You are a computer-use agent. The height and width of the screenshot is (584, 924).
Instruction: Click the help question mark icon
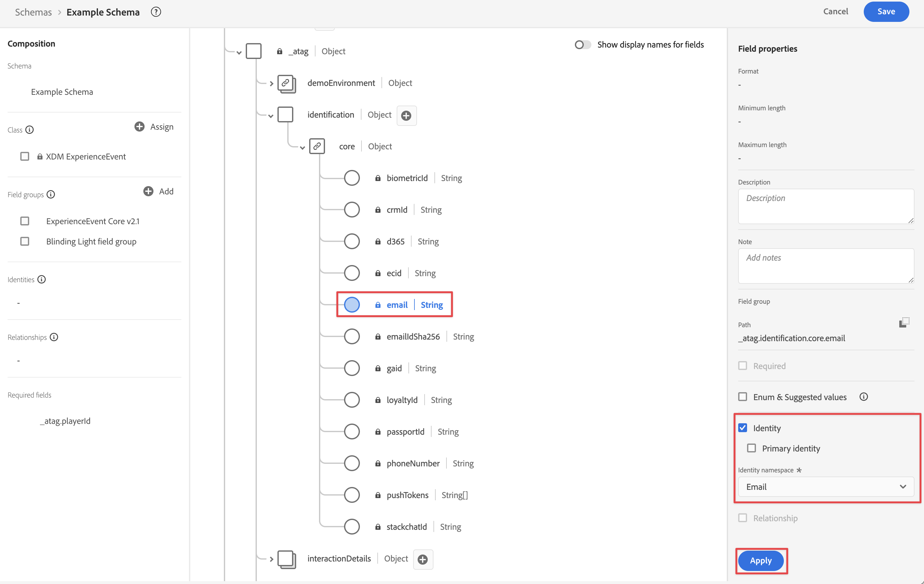coord(156,12)
